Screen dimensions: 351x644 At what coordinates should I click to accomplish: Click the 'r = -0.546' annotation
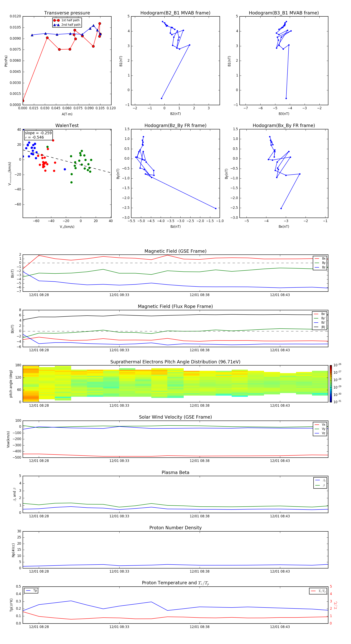[x=35, y=137]
